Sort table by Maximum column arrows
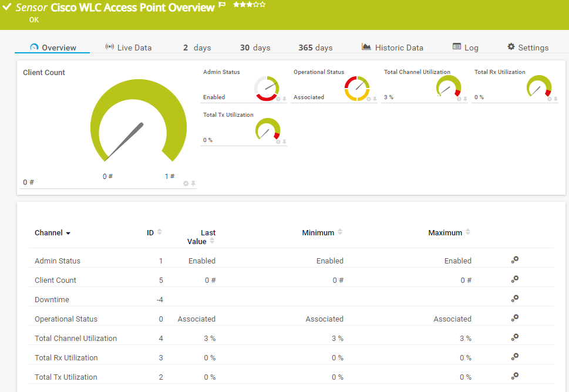 (x=467, y=232)
